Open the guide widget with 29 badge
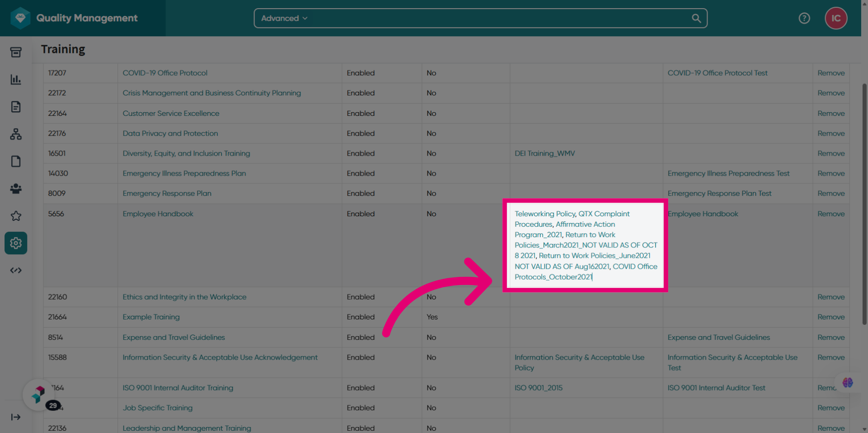 (x=39, y=395)
